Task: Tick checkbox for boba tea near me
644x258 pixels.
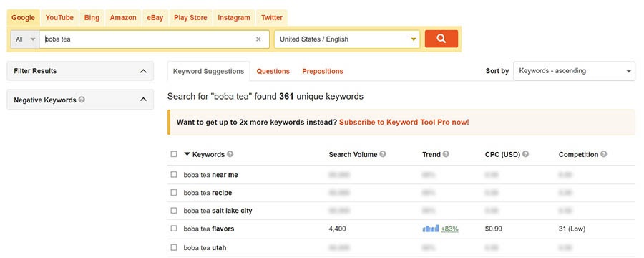Action: [x=174, y=174]
